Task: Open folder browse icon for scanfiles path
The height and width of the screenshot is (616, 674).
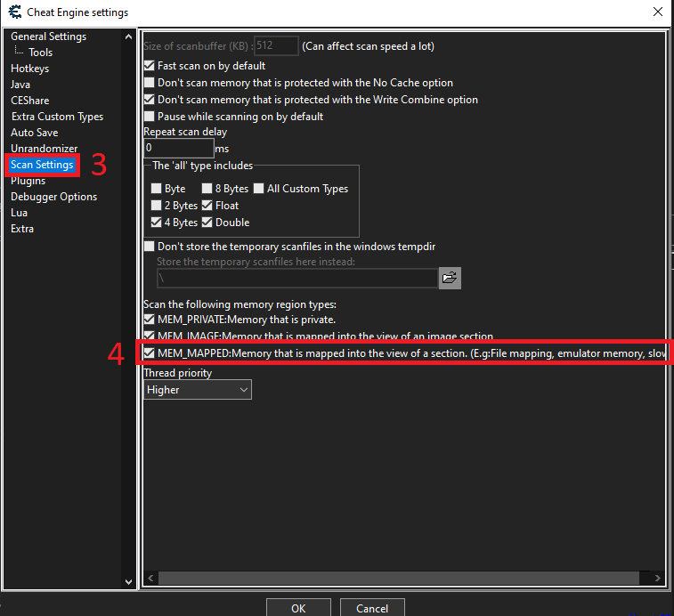Action: click(450, 278)
